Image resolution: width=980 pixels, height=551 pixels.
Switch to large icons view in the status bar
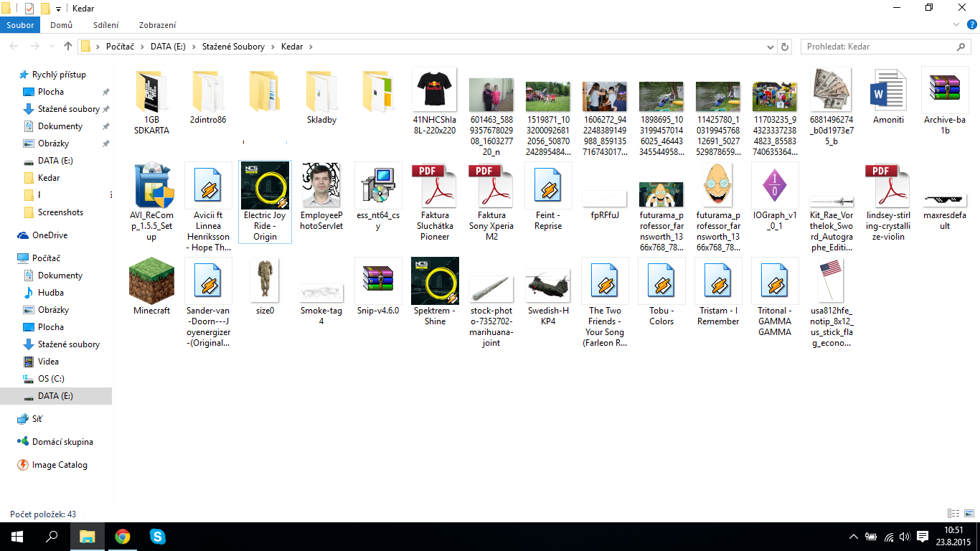tap(968, 514)
